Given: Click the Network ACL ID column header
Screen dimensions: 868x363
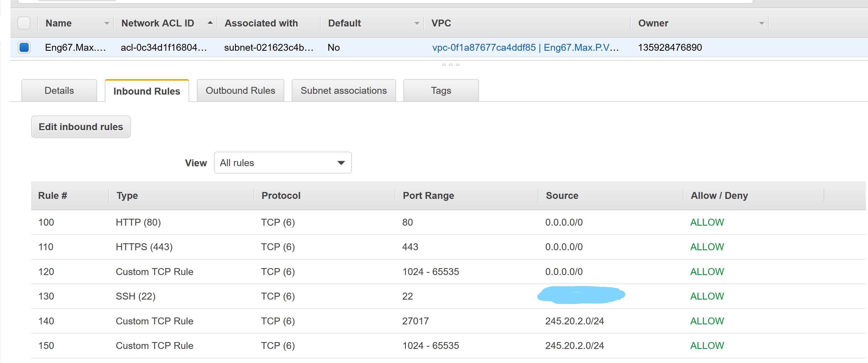Looking at the screenshot, I should pyautogui.click(x=158, y=23).
